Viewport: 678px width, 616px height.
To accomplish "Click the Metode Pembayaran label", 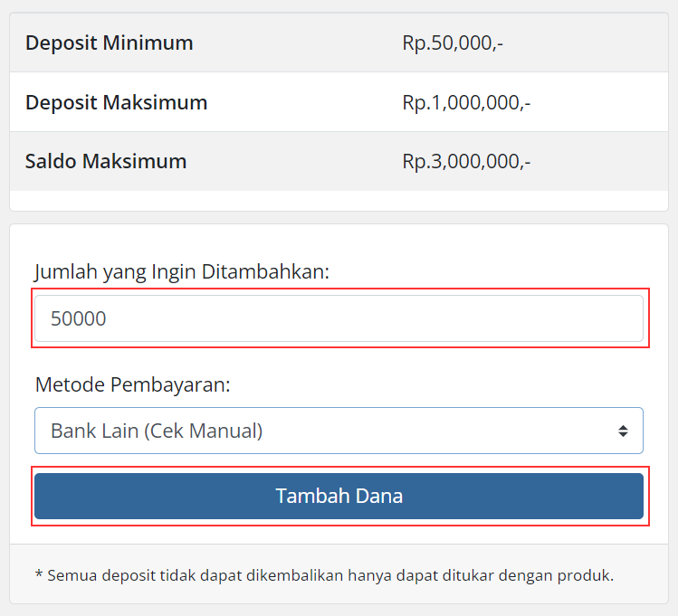I will click(133, 385).
